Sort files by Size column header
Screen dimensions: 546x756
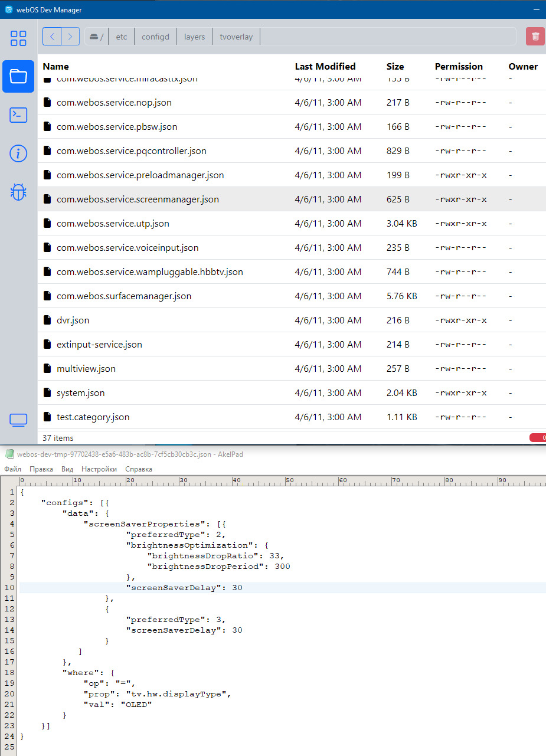395,67
